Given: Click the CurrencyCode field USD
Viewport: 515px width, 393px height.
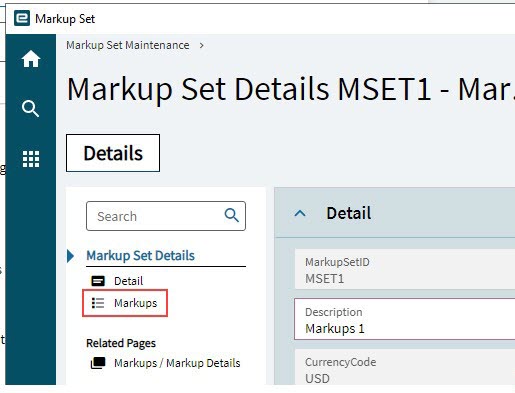Looking at the screenshot, I should pyautogui.click(x=404, y=368).
